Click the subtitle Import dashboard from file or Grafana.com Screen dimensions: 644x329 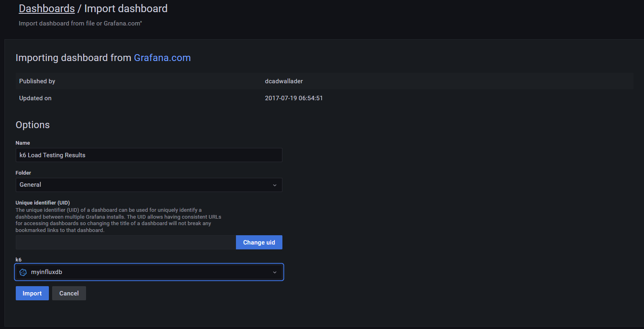[x=80, y=23]
